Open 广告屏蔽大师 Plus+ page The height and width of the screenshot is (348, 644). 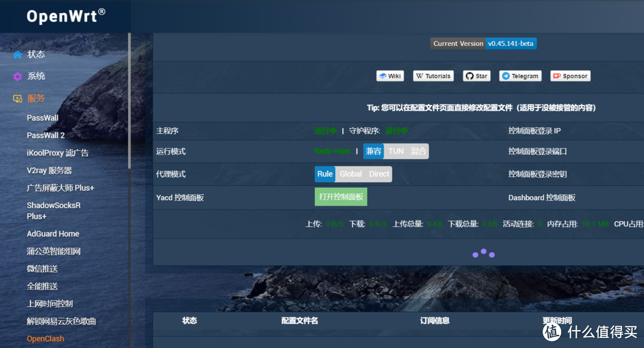[60, 188]
